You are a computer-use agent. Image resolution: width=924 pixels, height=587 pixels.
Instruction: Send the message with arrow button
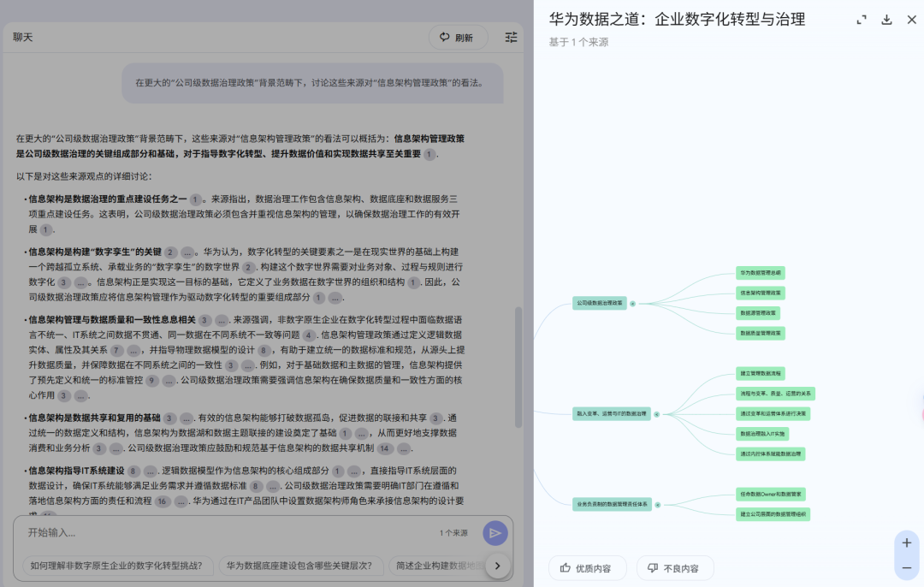pos(495,533)
